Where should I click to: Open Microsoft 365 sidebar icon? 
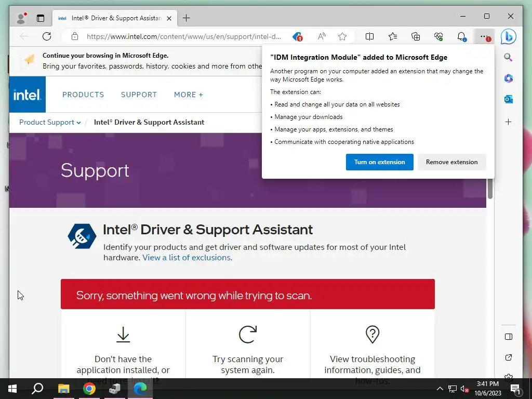508,78
